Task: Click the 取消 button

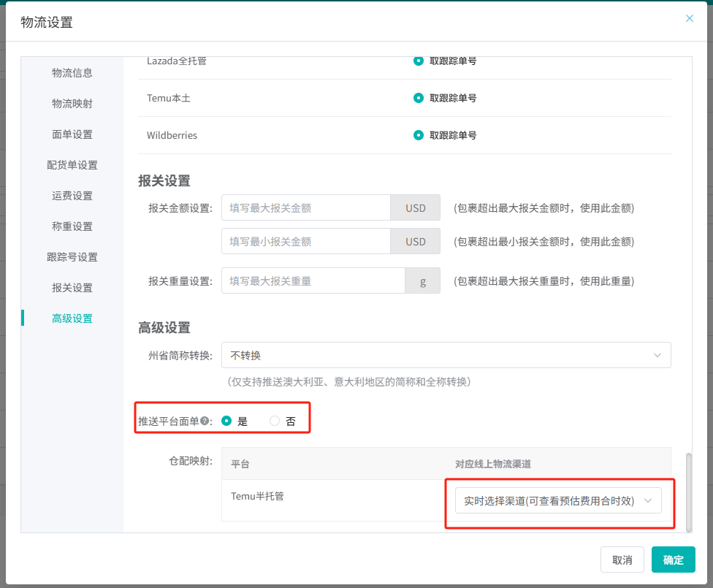Action: point(622,560)
